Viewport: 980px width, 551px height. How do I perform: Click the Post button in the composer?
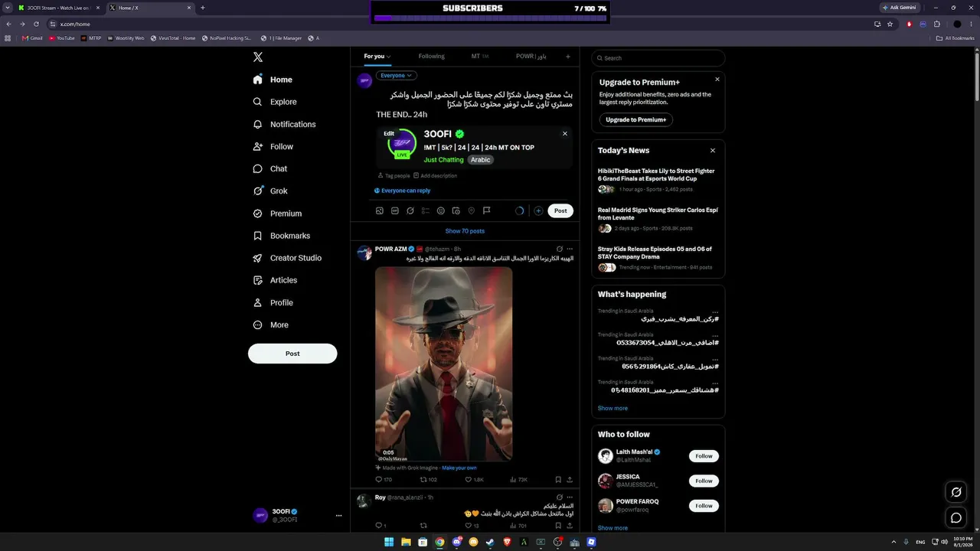[x=560, y=210]
